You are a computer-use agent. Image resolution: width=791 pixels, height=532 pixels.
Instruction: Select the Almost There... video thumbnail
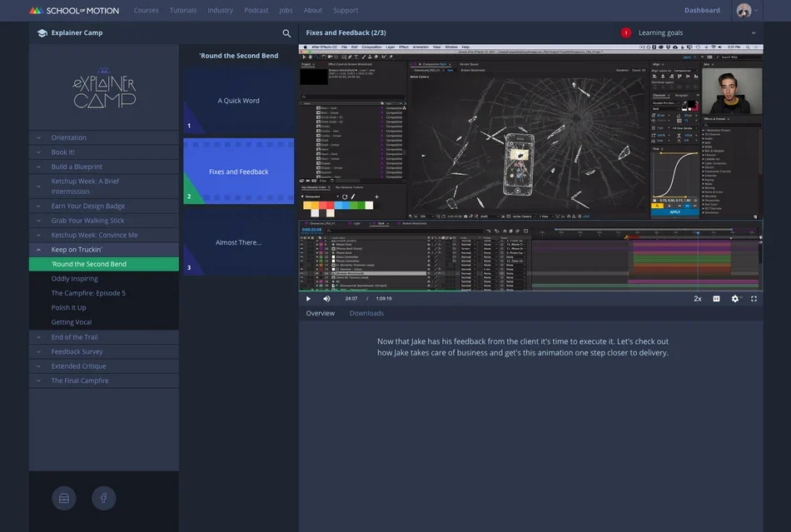(239, 242)
